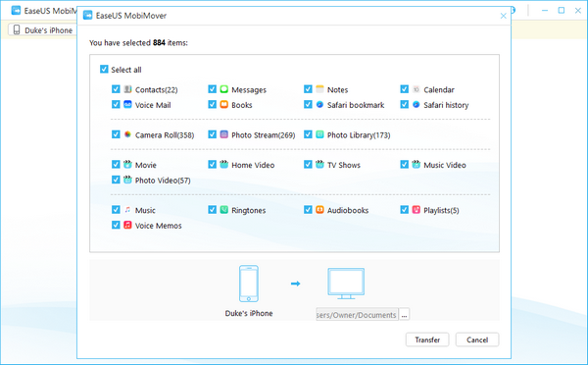Uncheck the Voice Mail checkbox

point(116,104)
